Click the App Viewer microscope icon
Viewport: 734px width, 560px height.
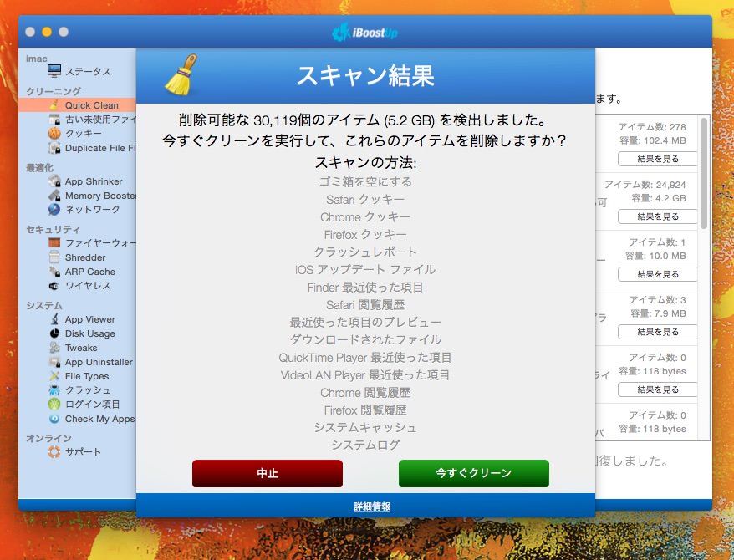[54, 319]
